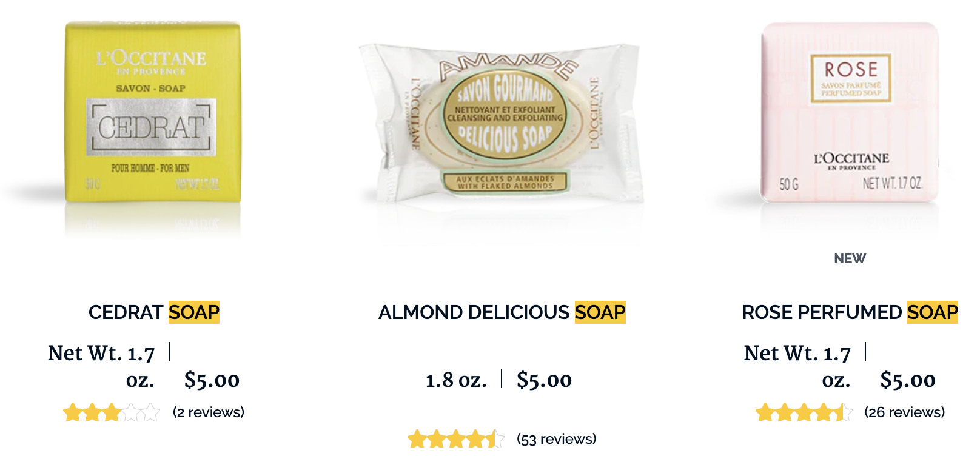This screenshot has width=980, height=456.
Task: Open the (26 reviews) link for Rose soap
Action: (905, 412)
